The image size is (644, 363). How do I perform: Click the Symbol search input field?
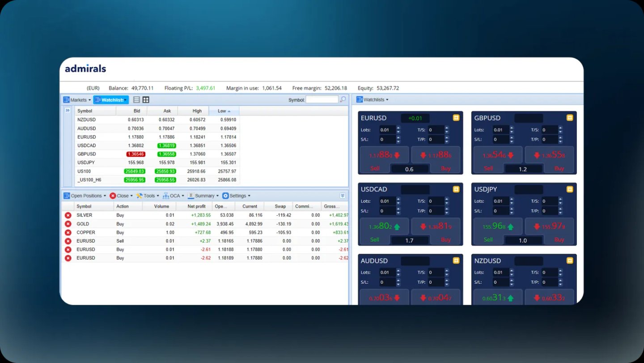[x=322, y=100]
